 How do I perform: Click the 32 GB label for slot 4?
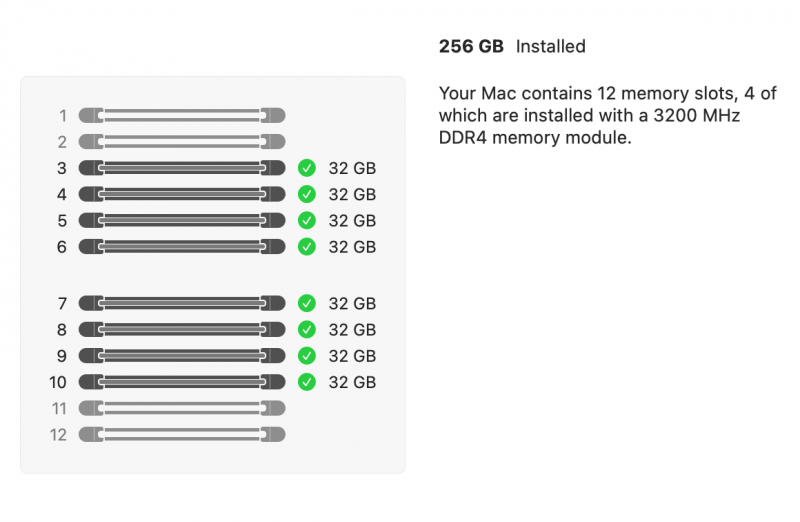tap(352, 194)
